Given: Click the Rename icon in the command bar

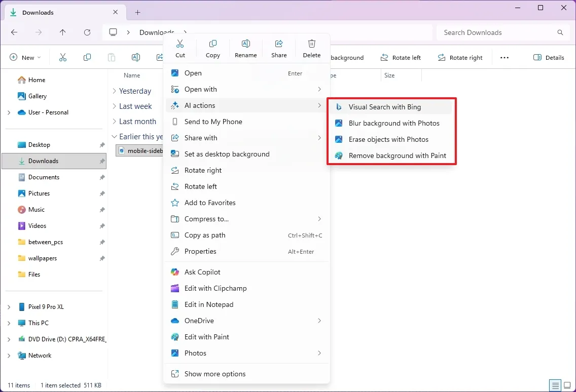Looking at the screenshot, I should click(245, 48).
